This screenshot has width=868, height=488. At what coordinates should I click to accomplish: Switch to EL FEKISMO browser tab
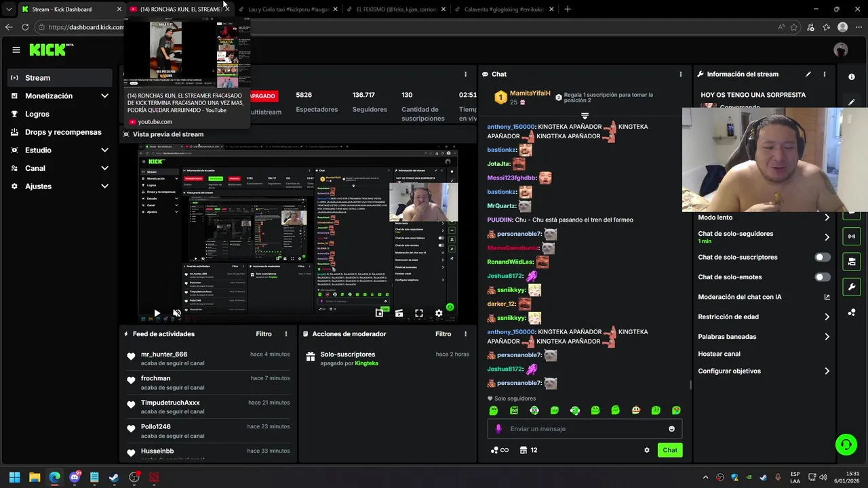(395, 9)
